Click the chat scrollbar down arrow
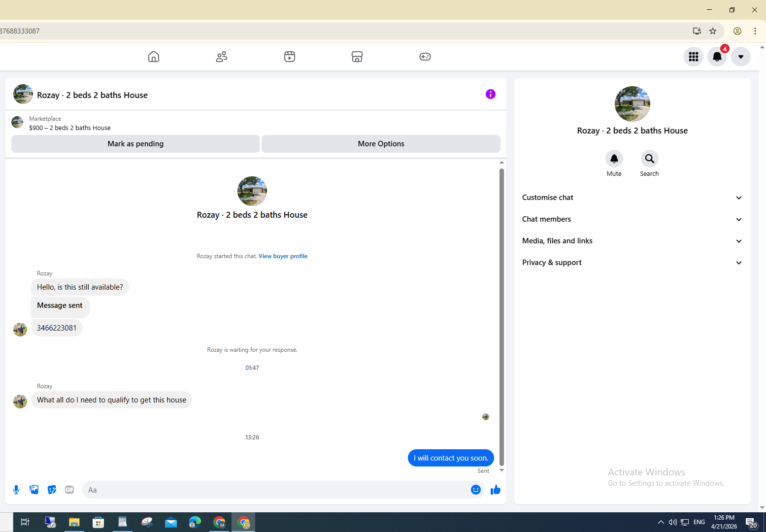 [x=501, y=470]
